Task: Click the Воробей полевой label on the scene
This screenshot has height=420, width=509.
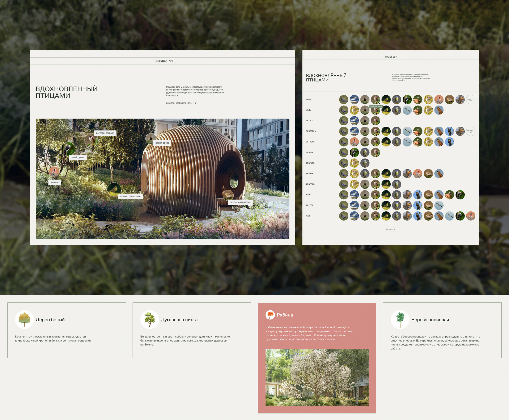Action: [x=105, y=133]
